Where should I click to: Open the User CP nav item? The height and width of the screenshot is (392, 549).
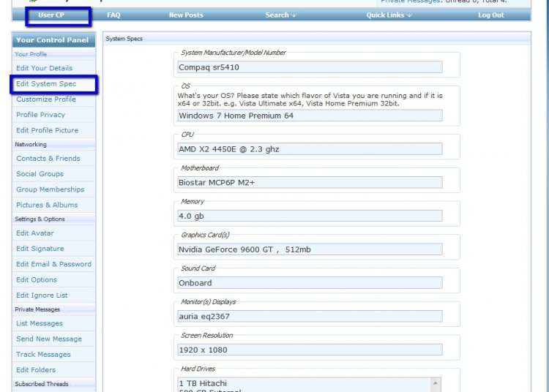point(51,15)
